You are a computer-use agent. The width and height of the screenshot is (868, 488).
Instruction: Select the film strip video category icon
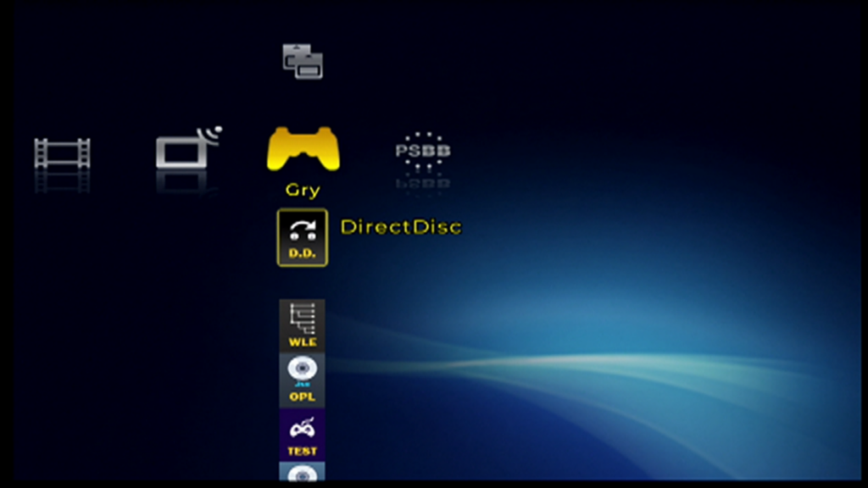(x=62, y=153)
